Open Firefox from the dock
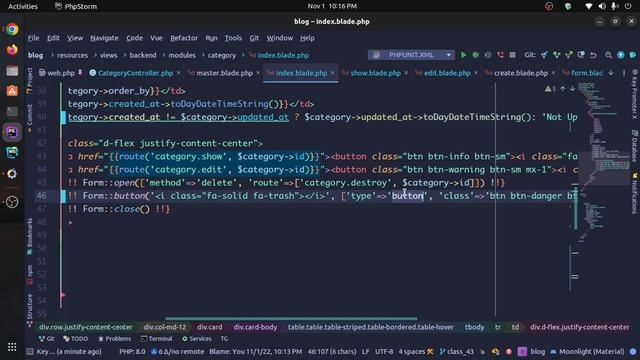640x360 pixels. [12, 50]
